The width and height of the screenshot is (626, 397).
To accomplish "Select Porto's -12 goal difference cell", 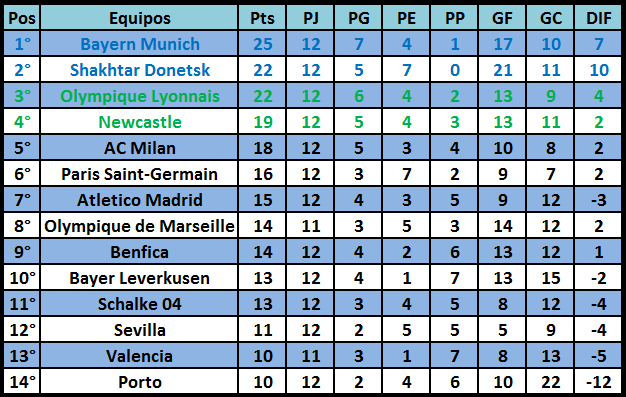I will click(598, 381).
